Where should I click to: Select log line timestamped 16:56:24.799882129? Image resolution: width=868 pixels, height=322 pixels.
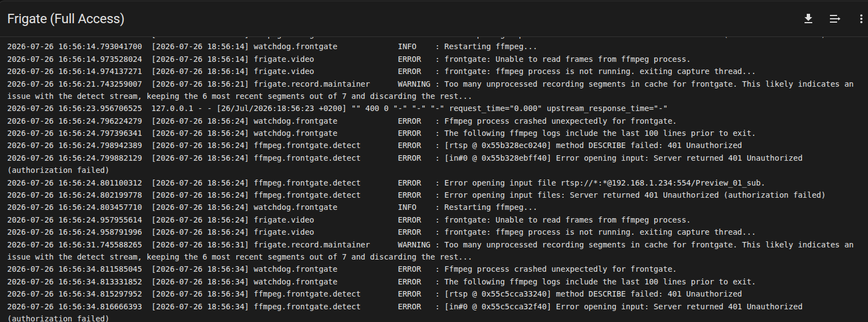[x=405, y=164]
